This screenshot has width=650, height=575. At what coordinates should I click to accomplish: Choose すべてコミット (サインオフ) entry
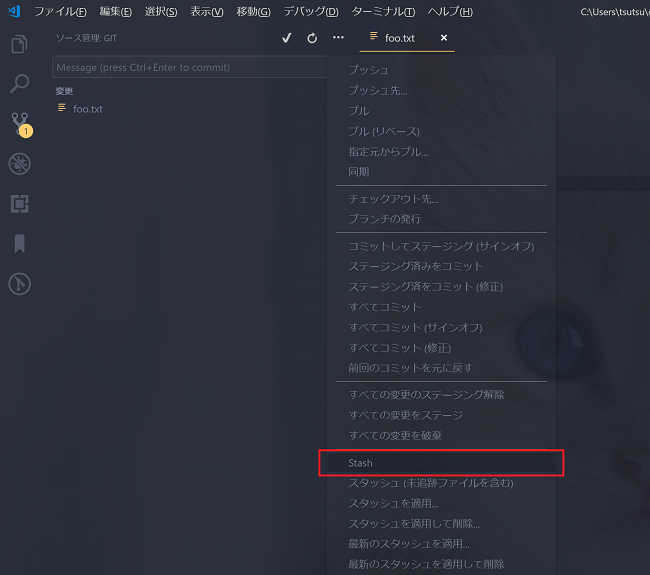pos(441,328)
